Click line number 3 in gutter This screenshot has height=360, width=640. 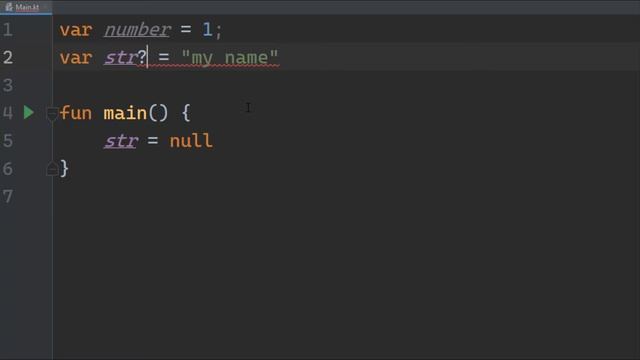click(x=8, y=85)
